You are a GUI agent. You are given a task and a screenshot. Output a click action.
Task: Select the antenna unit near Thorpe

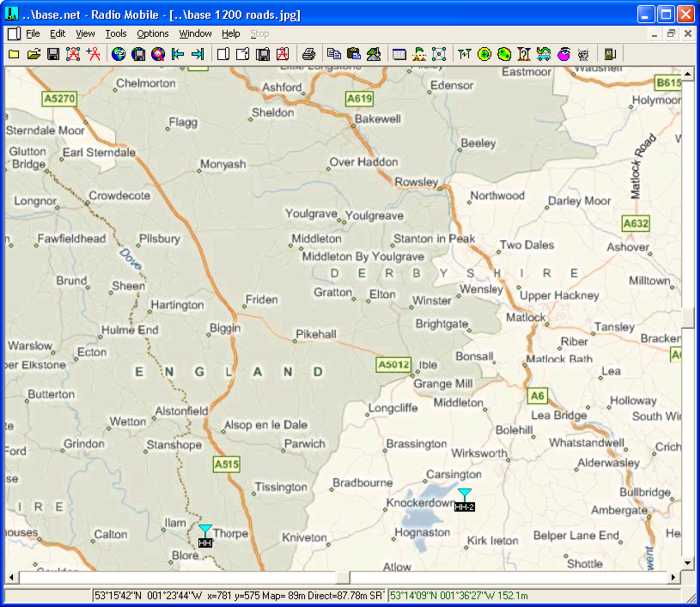pyautogui.click(x=205, y=536)
